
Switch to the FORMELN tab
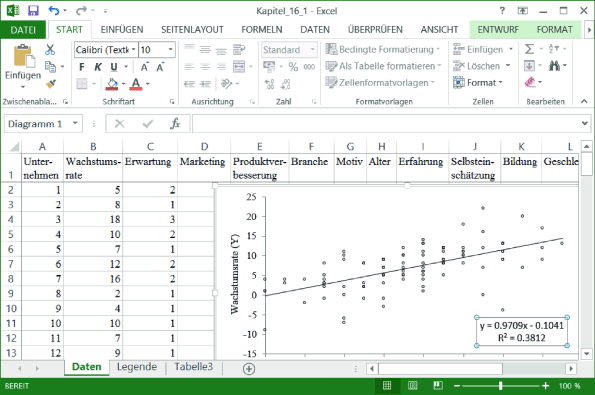point(261,30)
